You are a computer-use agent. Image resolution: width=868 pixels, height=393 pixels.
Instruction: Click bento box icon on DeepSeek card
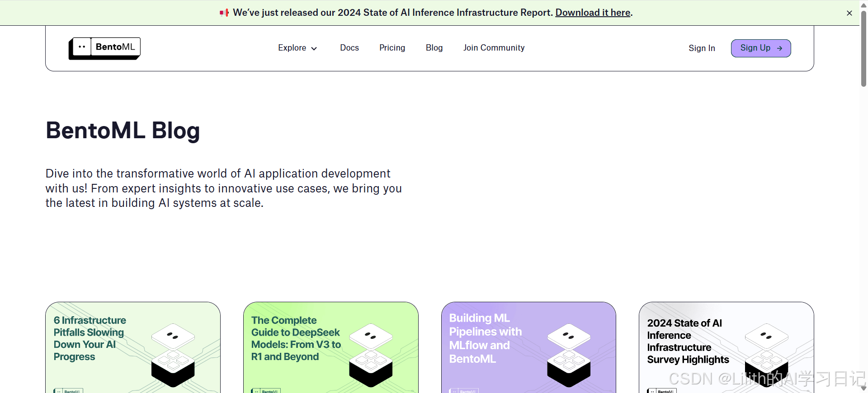(371, 355)
